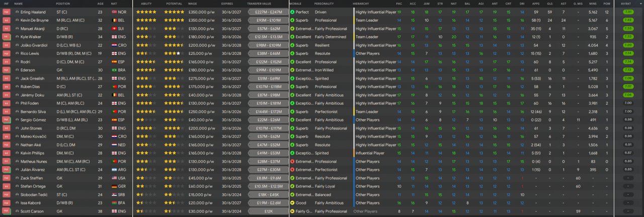Select Ederson's Iron Willed personality
Screen dimensions: 644x217
324,70
